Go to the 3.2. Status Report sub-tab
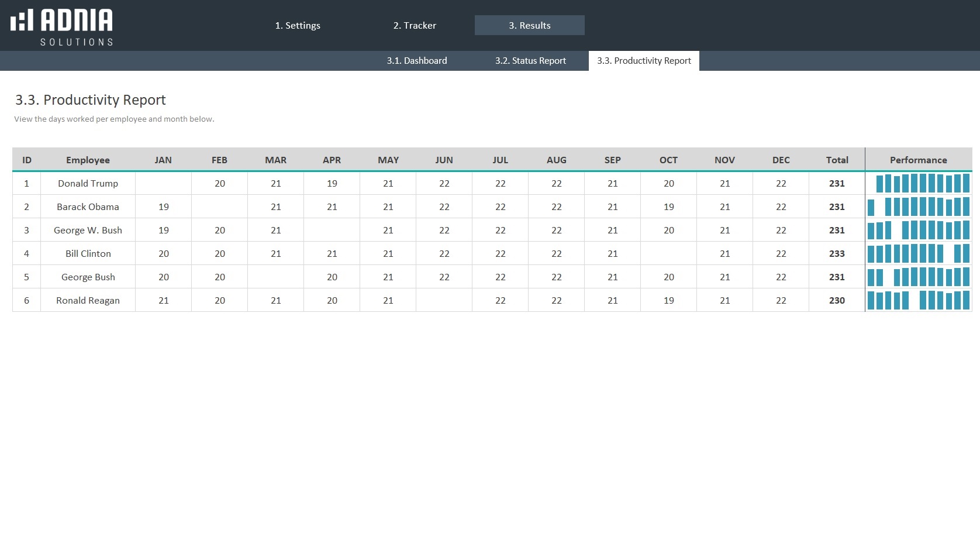This screenshot has height=533, width=980. coord(530,61)
